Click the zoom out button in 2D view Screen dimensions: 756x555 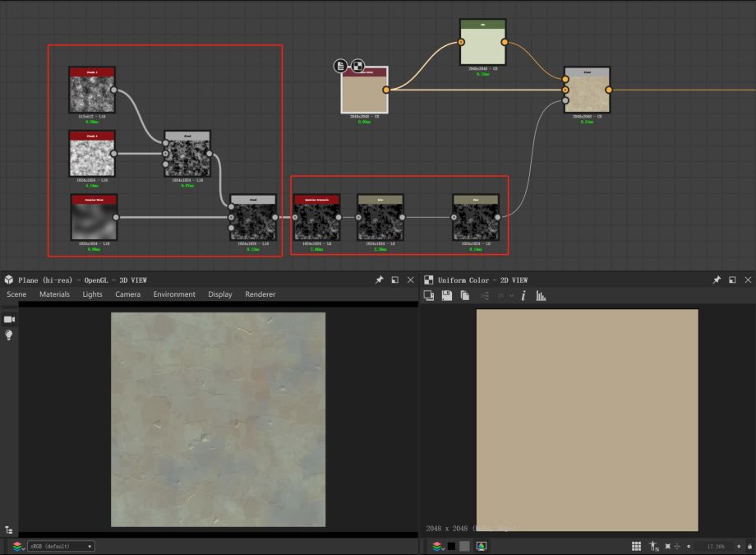click(689, 546)
